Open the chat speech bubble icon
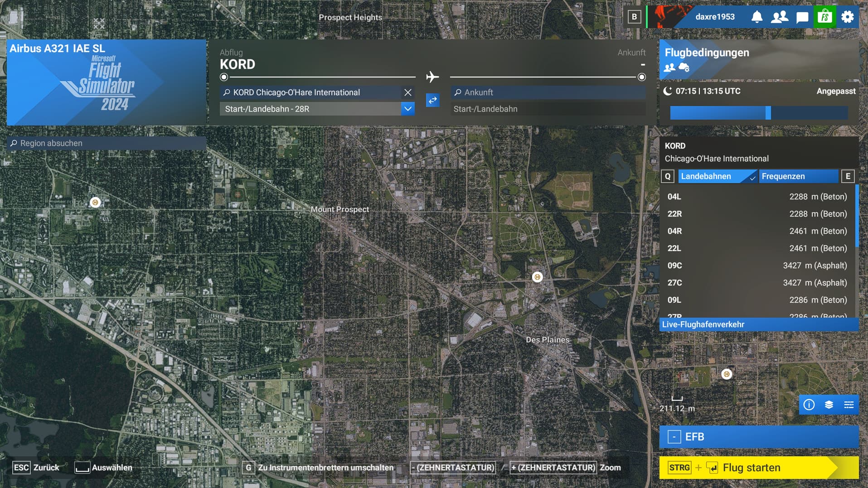868x488 pixels. pos(802,17)
